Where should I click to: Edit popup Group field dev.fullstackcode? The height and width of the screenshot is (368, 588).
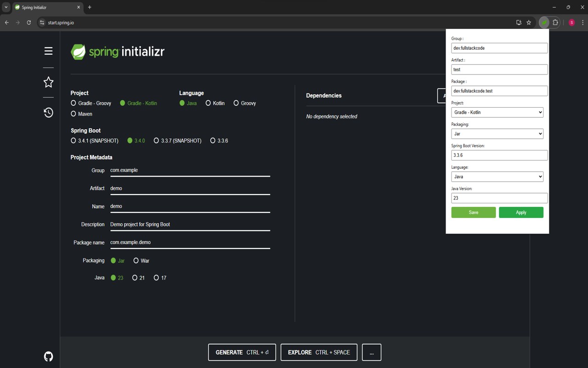(499, 48)
